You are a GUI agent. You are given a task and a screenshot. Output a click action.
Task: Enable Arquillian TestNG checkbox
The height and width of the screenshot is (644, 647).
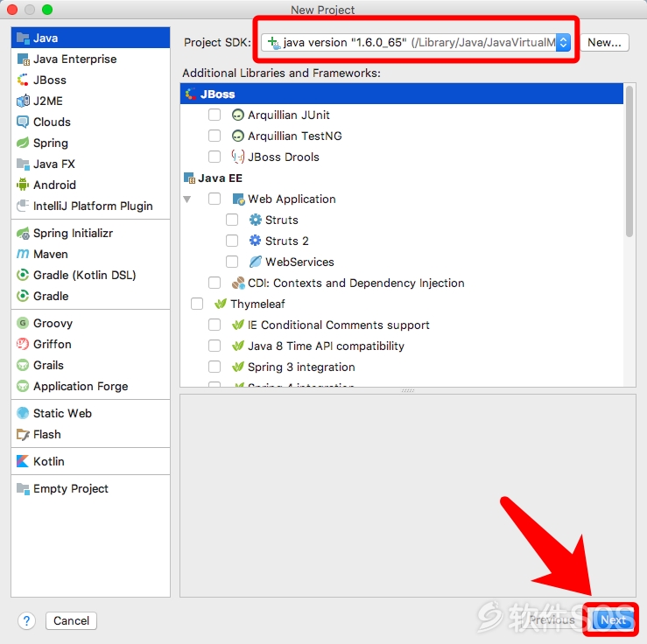tap(214, 136)
